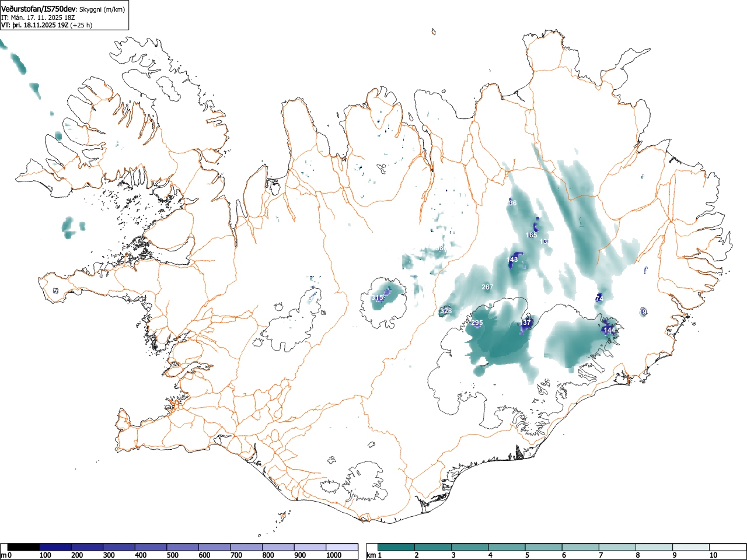This screenshot has width=747, height=560.
Task: Click the 3–4 km teal legend swatch
Action: [470, 547]
